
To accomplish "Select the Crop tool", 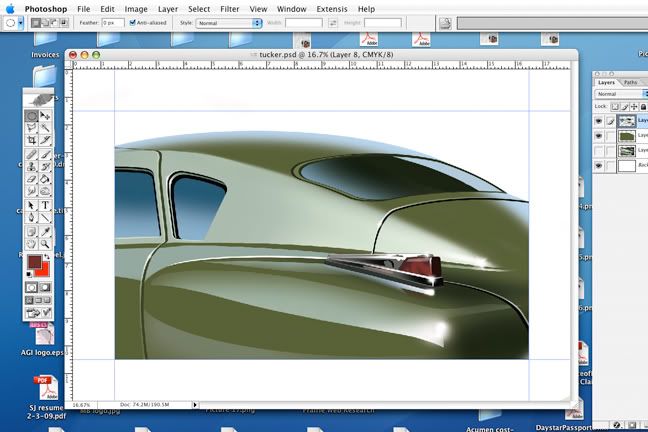I will pyautogui.click(x=31, y=140).
